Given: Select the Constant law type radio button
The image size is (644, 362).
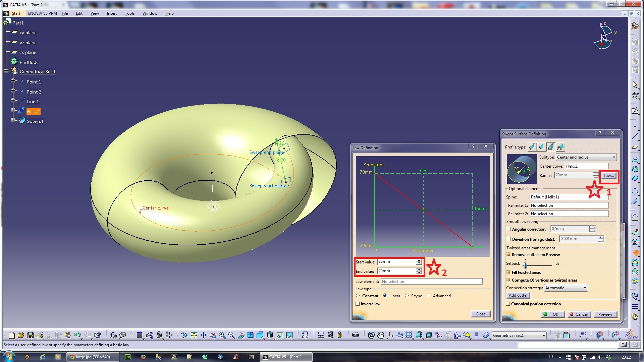Looking at the screenshot, I should [x=358, y=296].
